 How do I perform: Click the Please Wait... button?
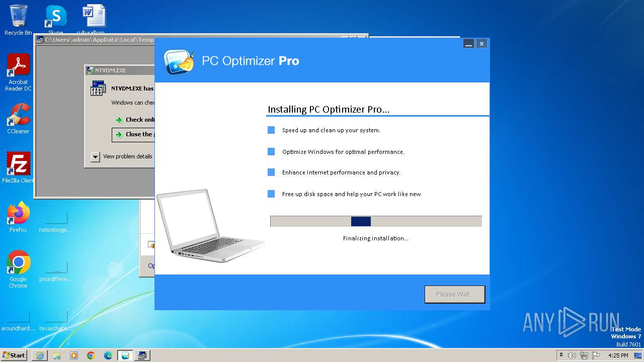click(455, 295)
